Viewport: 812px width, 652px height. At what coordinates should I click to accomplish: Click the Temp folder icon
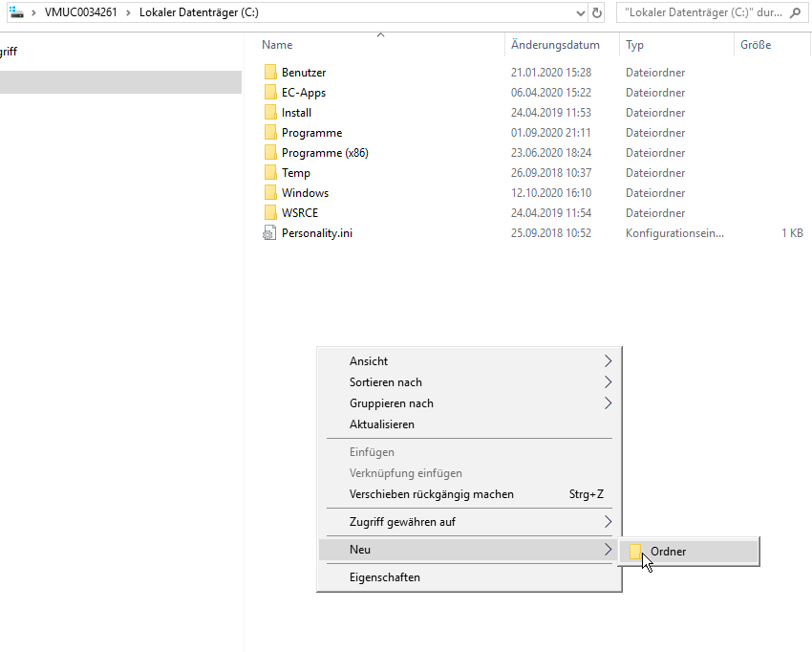pos(270,173)
